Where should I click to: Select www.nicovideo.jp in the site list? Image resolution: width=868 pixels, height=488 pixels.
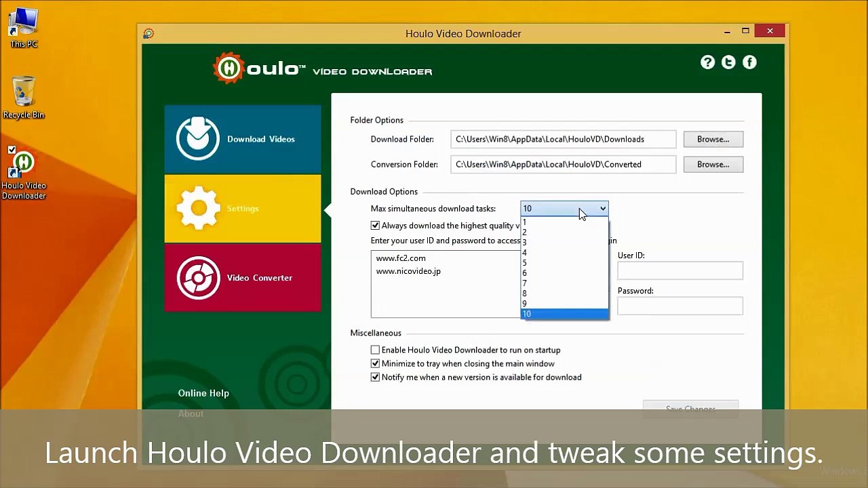coord(408,271)
